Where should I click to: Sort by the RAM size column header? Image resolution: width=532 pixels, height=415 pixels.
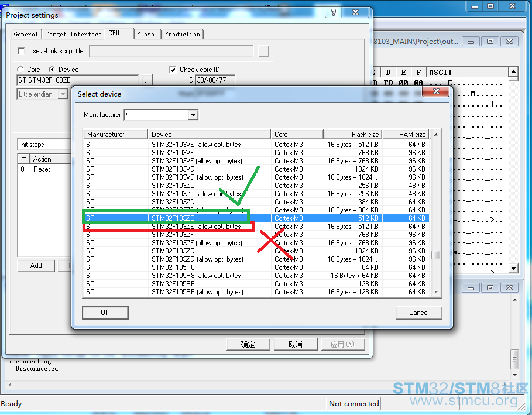(406, 135)
